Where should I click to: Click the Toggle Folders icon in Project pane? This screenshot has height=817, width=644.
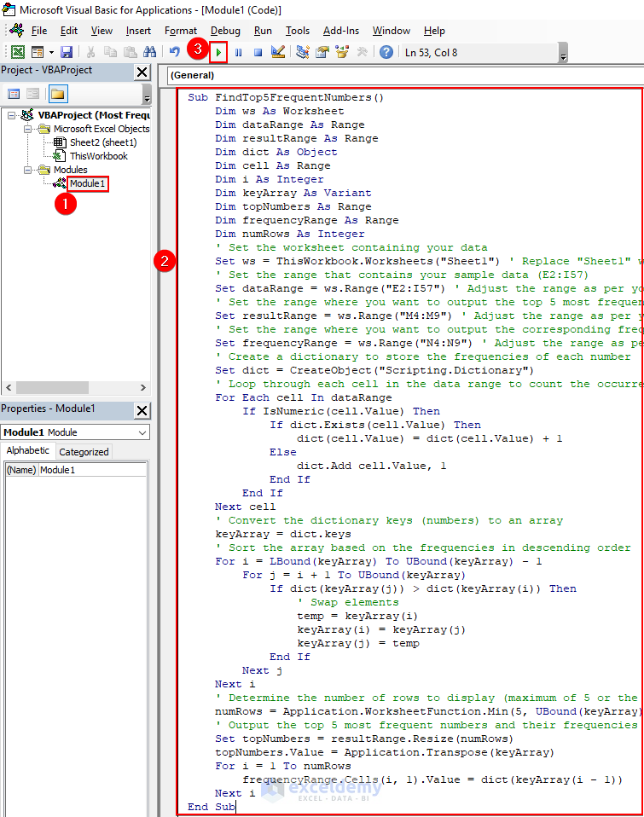(58, 94)
